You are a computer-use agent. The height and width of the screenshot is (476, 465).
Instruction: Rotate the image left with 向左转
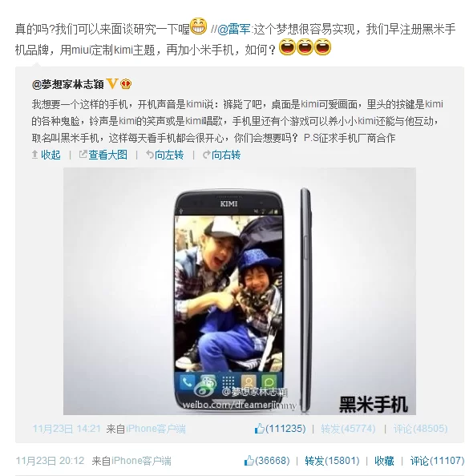coord(165,155)
